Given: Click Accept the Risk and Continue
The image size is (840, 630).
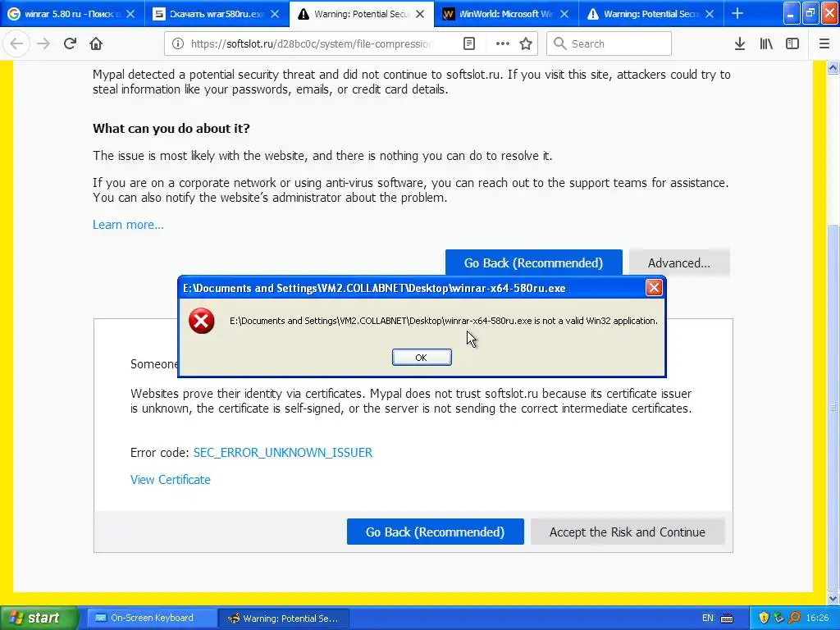Looking at the screenshot, I should pos(628,532).
